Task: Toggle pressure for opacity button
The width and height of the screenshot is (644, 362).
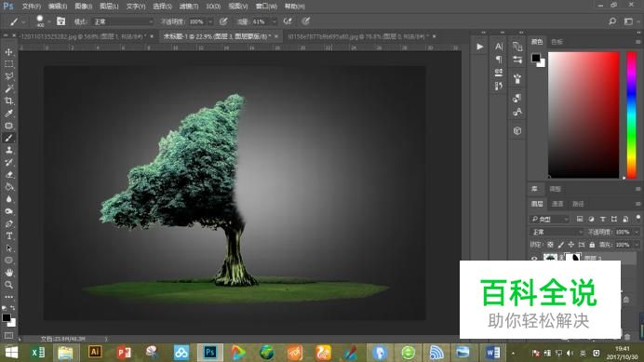Action: (223, 21)
